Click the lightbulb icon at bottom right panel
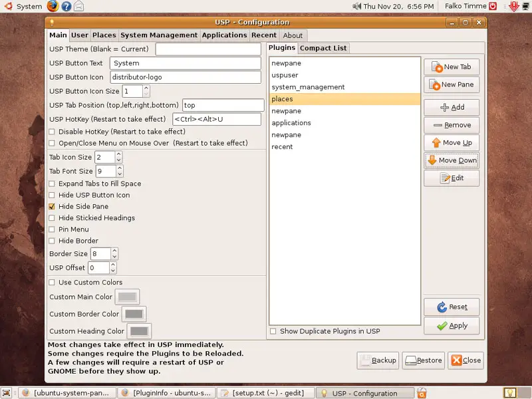Image resolution: width=532 pixels, height=399 pixels. click(x=510, y=393)
